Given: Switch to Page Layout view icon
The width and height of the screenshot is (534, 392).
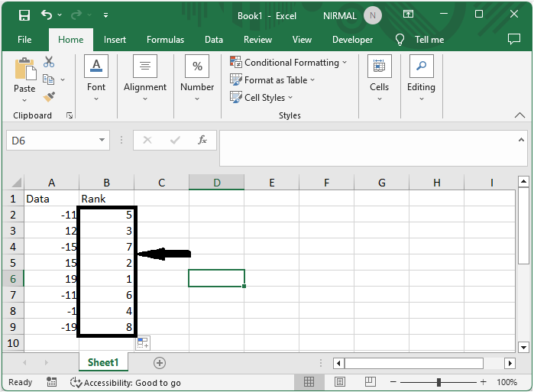Looking at the screenshot, I should [x=339, y=382].
